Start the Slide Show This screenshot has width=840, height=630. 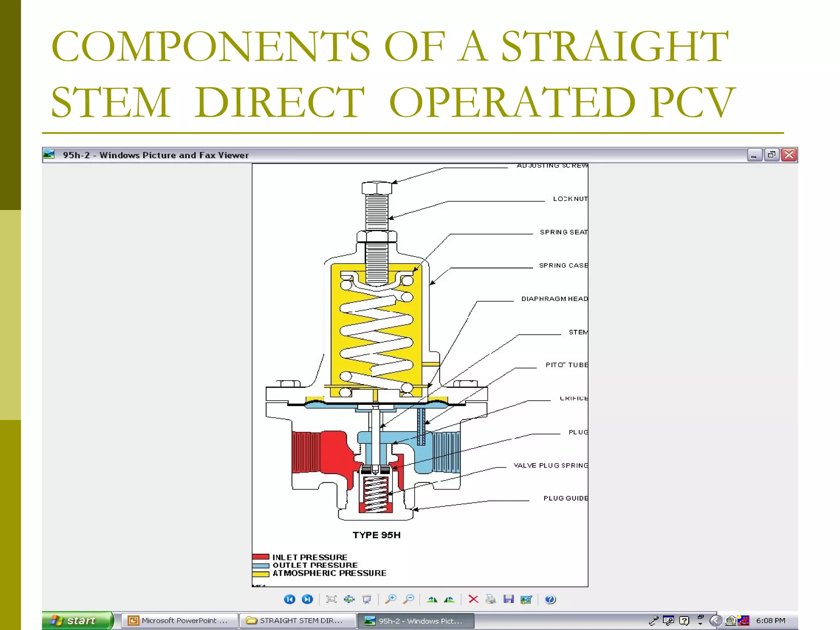367,599
